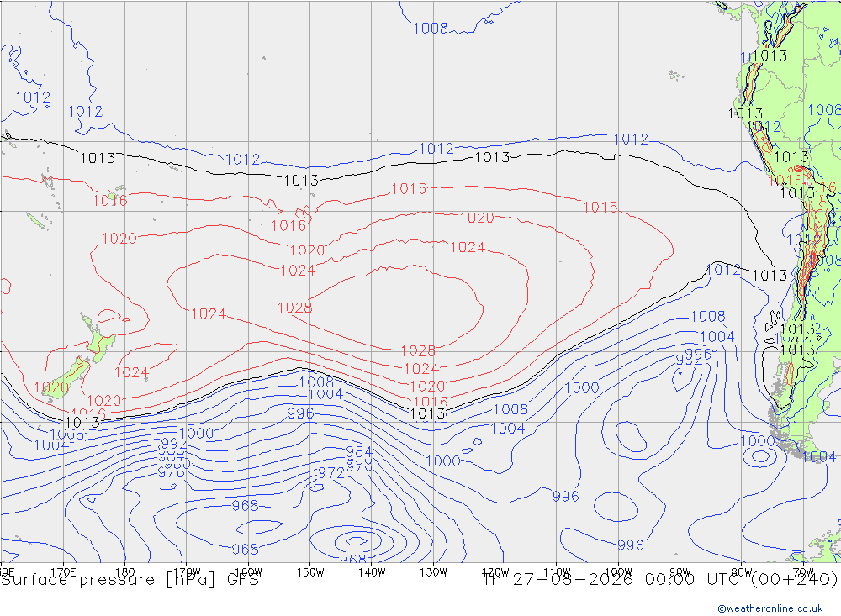Click New Zealand's South Island on map
841x616 pixels.
(x=65, y=377)
